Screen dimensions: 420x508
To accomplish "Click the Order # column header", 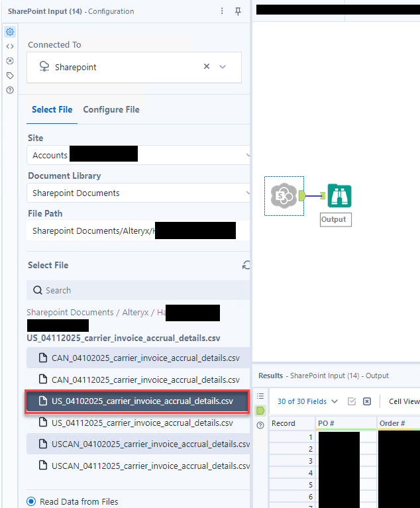I will tap(399, 423).
